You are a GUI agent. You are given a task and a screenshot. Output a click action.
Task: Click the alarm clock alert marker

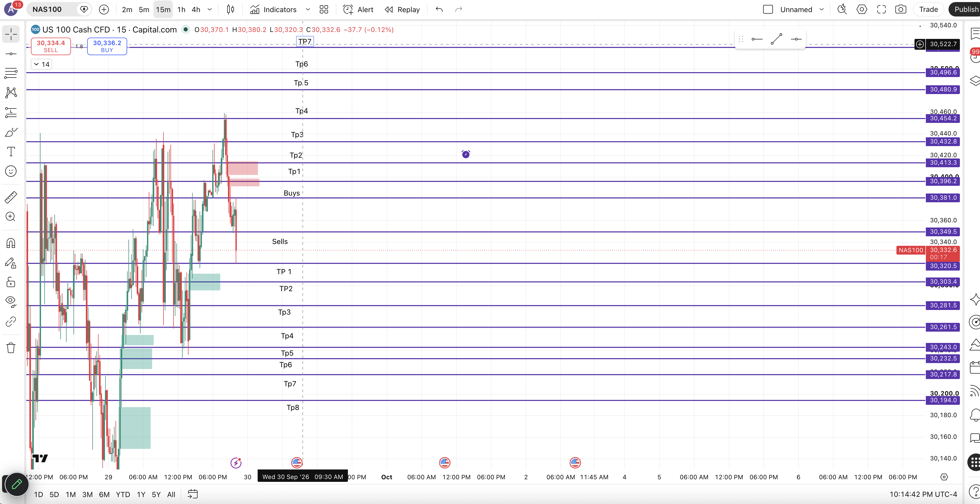(x=466, y=154)
